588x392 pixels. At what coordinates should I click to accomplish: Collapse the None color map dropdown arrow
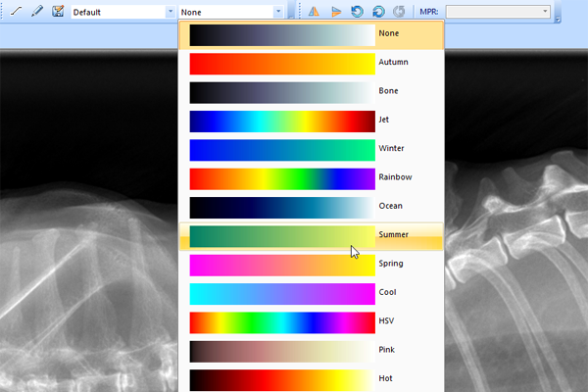point(278,12)
